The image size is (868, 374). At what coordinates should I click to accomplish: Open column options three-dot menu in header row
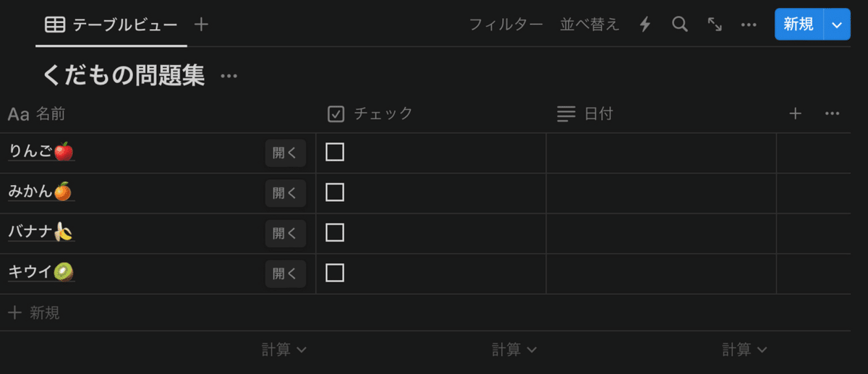(832, 114)
